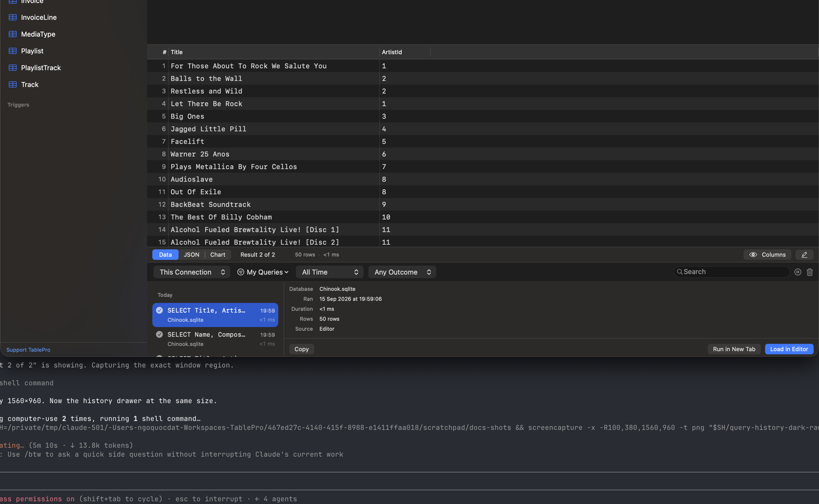Click the Copy button in the query details
The image size is (819, 504).
[x=301, y=349]
